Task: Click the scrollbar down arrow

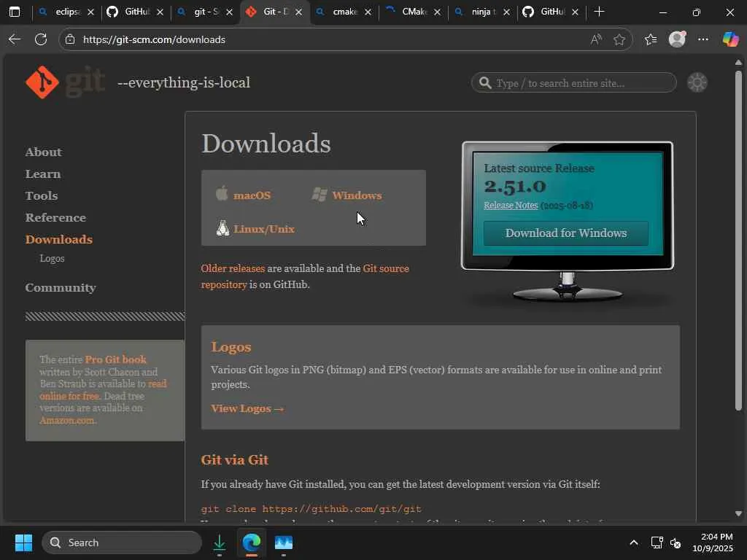Action: click(x=738, y=513)
